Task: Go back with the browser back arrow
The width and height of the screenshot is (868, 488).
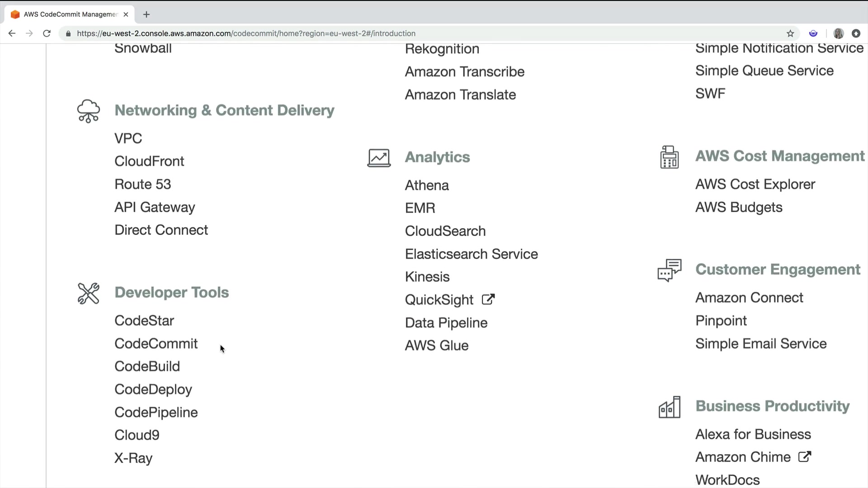Action: [x=12, y=33]
